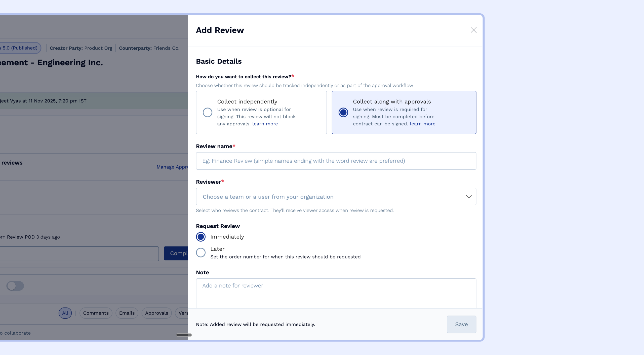
Task: Choose Later for Request Review
Action: coord(201,252)
